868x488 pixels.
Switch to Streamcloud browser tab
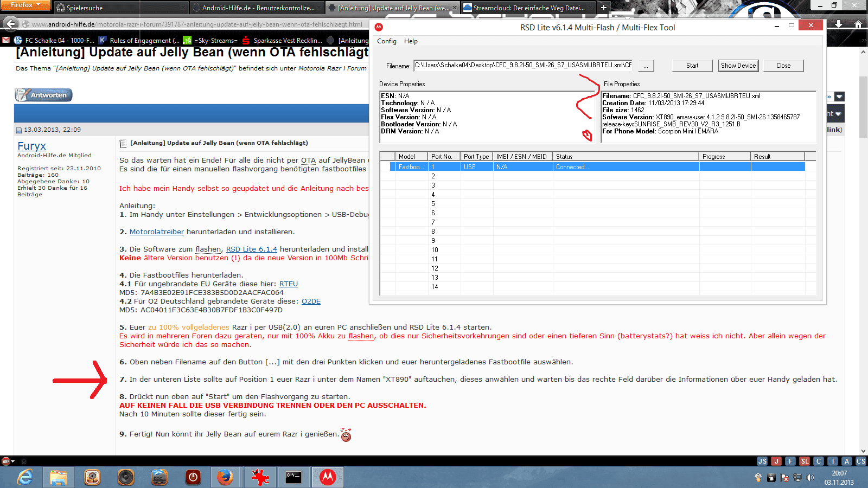528,8
